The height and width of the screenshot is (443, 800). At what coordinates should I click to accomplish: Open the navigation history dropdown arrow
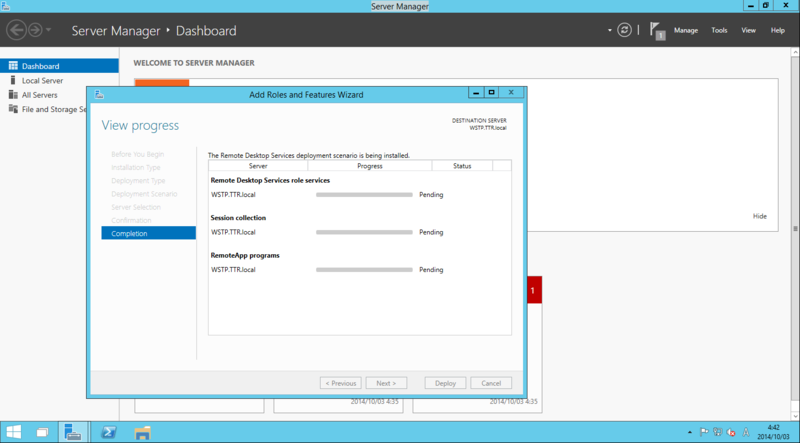(x=48, y=30)
